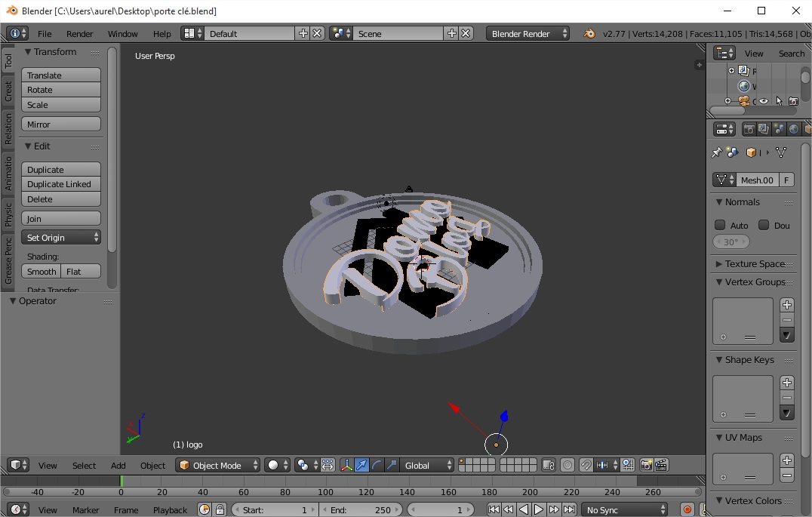Enable the Double sided checkbox

764,225
